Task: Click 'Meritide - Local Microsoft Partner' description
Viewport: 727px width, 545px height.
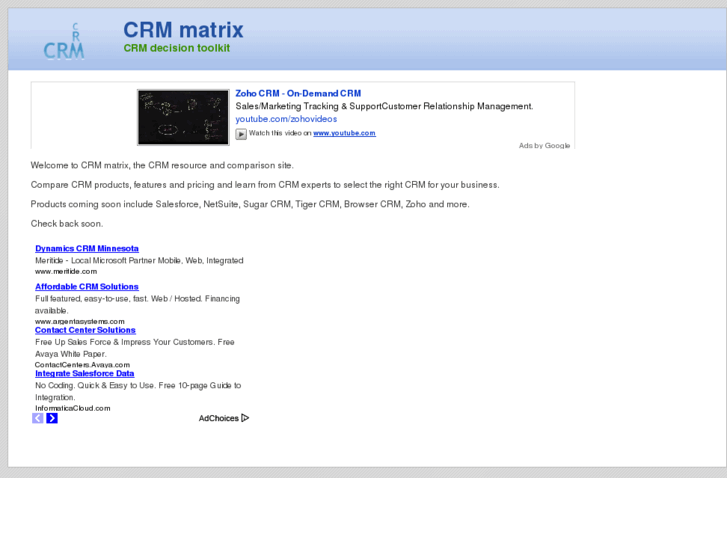Action: [x=139, y=261]
